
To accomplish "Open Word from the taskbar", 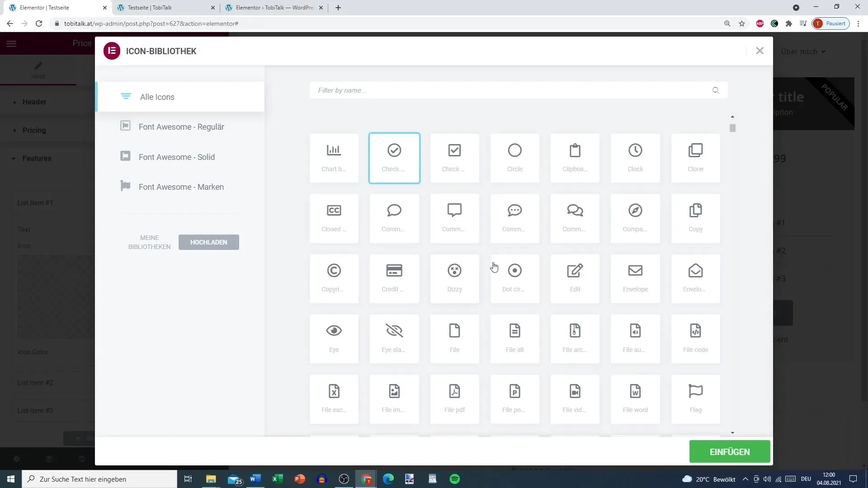I will pyautogui.click(x=255, y=479).
